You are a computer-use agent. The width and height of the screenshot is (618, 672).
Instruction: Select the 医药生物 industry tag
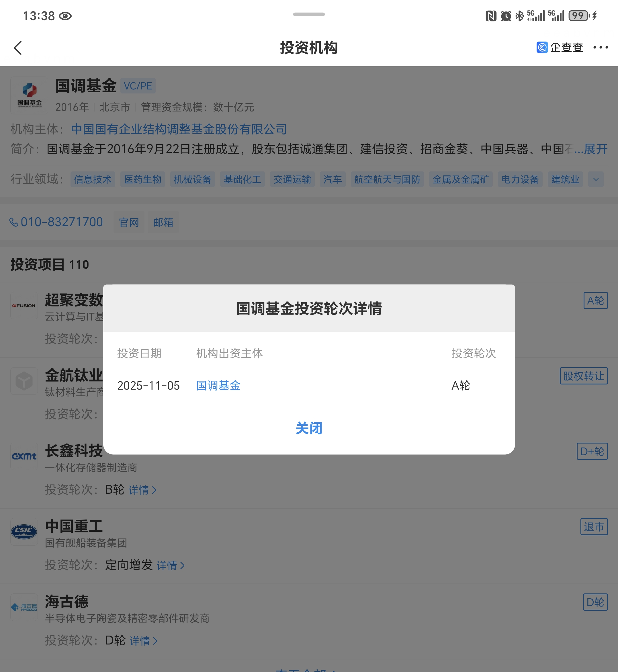tap(142, 179)
